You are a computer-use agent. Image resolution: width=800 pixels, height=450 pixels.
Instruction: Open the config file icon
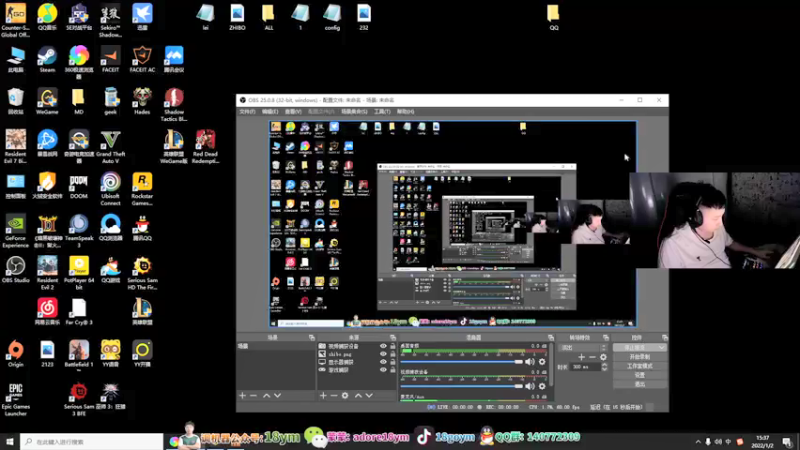tap(332, 17)
